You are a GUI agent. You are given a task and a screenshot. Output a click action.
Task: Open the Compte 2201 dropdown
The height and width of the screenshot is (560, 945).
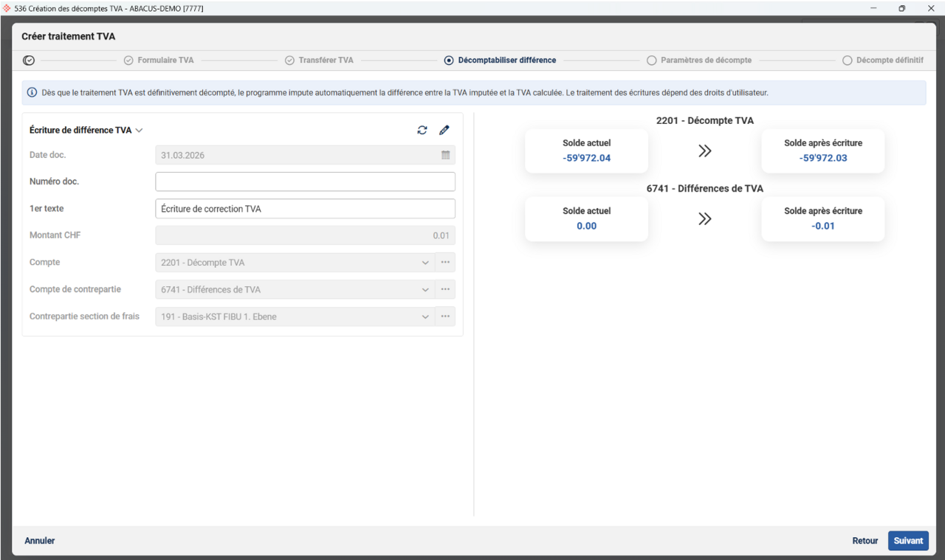point(425,263)
